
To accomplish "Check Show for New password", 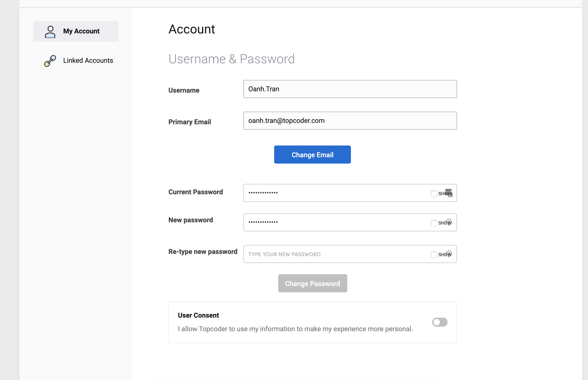I will point(434,223).
